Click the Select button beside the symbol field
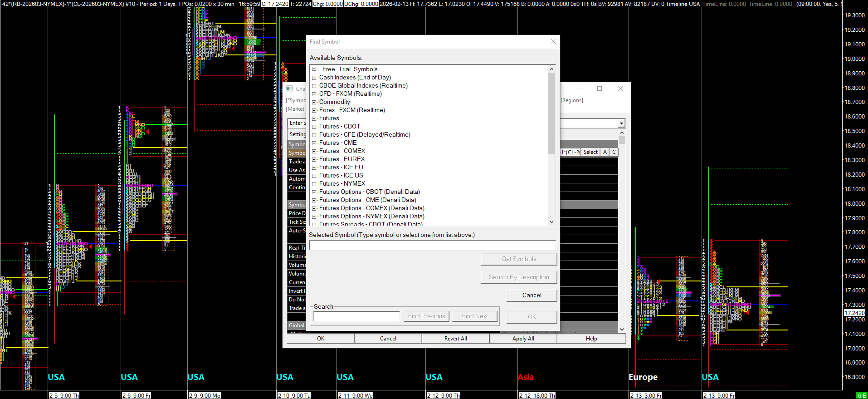 click(x=590, y=152)
